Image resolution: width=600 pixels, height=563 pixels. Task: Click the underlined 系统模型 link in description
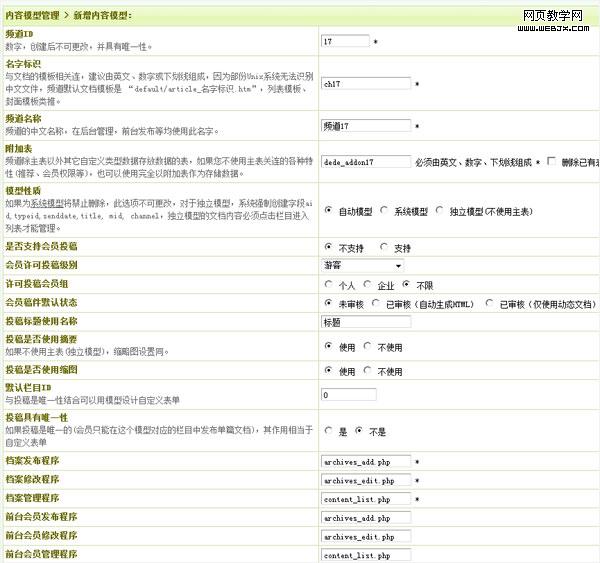(x=49, y=202)
